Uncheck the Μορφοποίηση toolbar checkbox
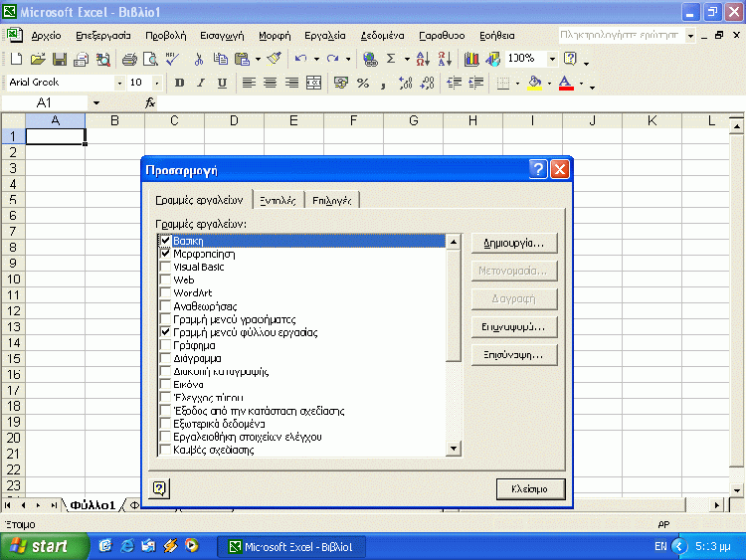Viewport: 746px width, 560px height. (165, 254)
